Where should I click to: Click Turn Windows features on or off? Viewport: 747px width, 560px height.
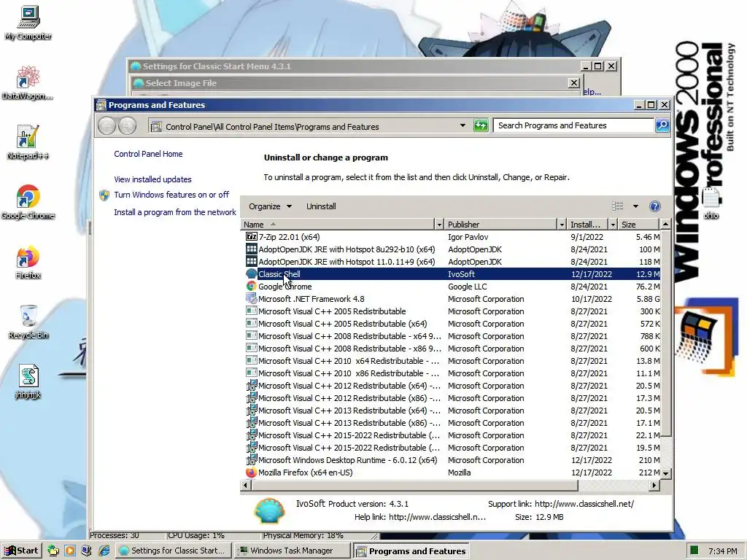tap(171, 195)
